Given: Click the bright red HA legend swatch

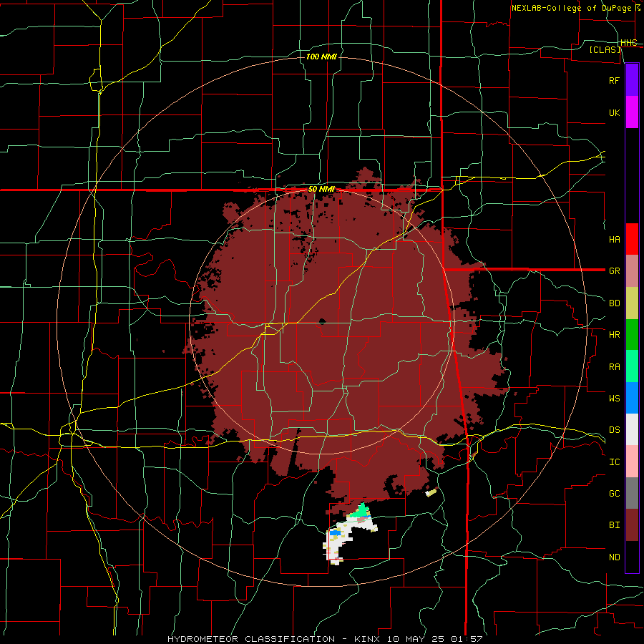Looking at the screenshot, I should pyautogui.click(x=632, y=238).
